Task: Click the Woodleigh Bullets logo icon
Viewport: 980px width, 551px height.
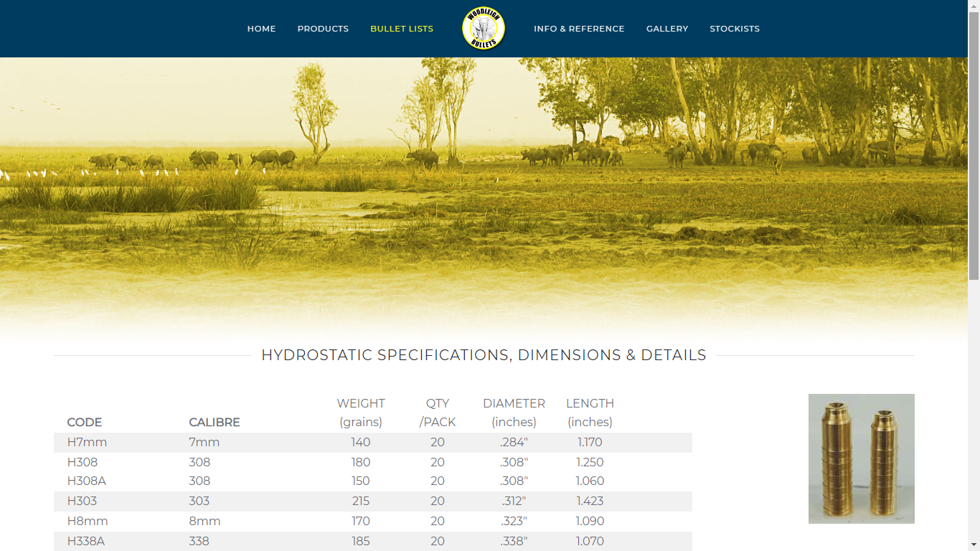Action: [484, 29]
